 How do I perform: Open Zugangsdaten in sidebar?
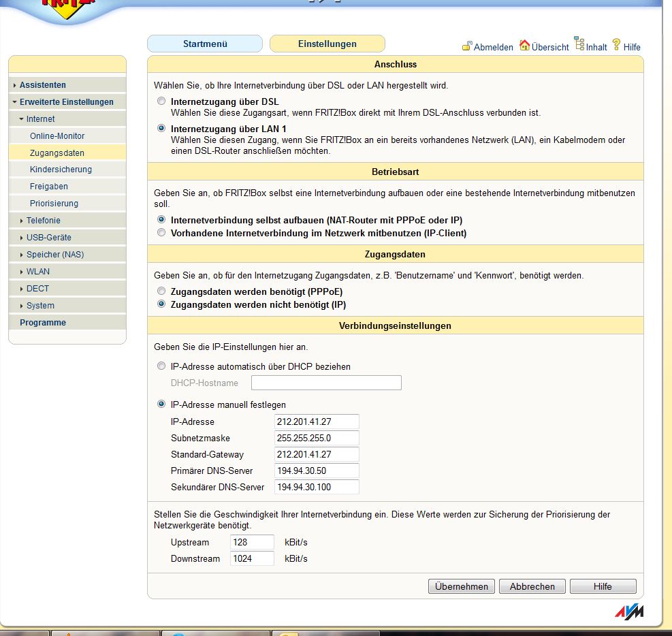pos(67,153)
